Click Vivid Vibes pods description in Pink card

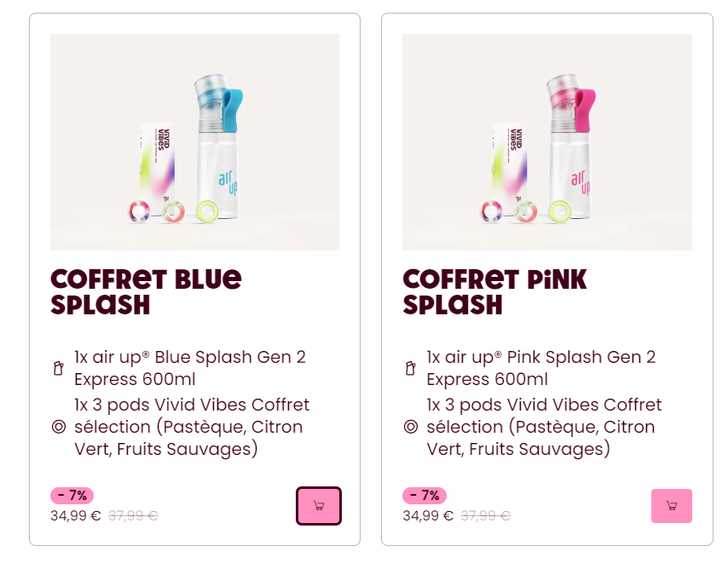point(543,427)
